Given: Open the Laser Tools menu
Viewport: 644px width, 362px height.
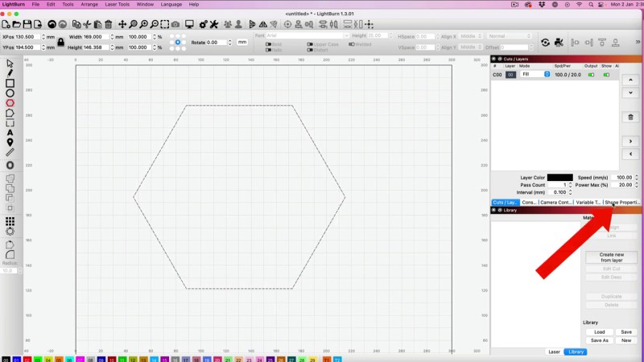Looking at the screenshot, I should [117, 4].
